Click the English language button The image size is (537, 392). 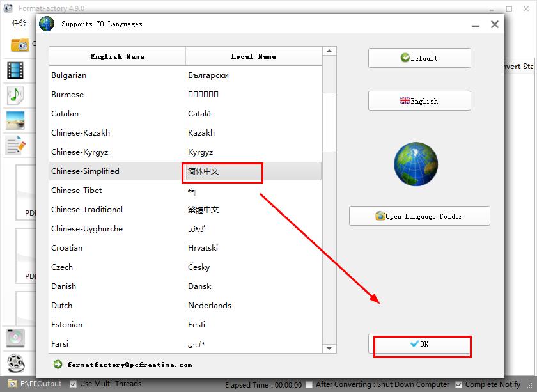[419, 101]
